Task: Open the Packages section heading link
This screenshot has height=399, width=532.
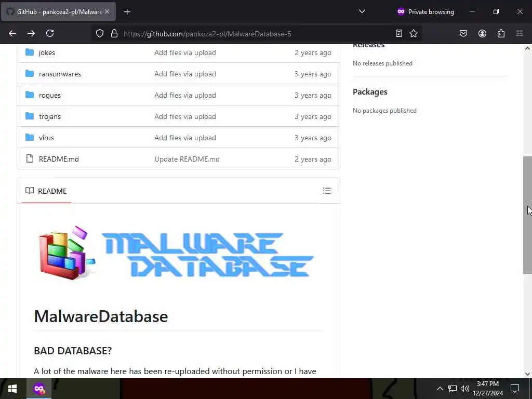Action: (x=370, y=92)
